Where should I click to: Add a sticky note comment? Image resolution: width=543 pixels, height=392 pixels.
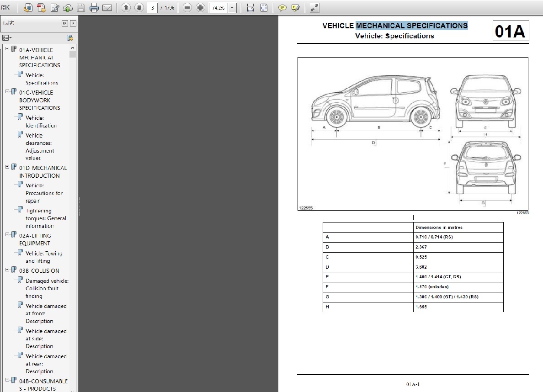(282, 8)
